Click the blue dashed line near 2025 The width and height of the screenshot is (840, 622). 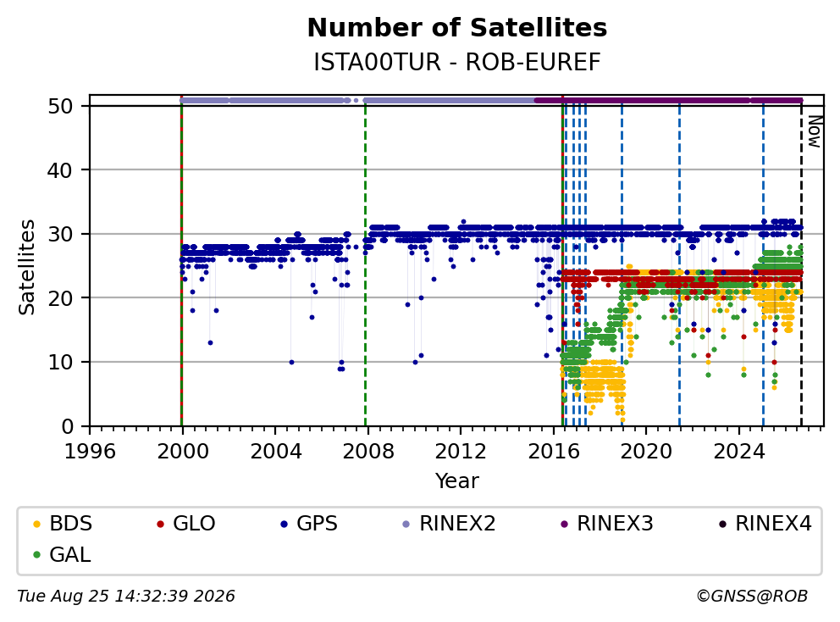pos(764,263)
